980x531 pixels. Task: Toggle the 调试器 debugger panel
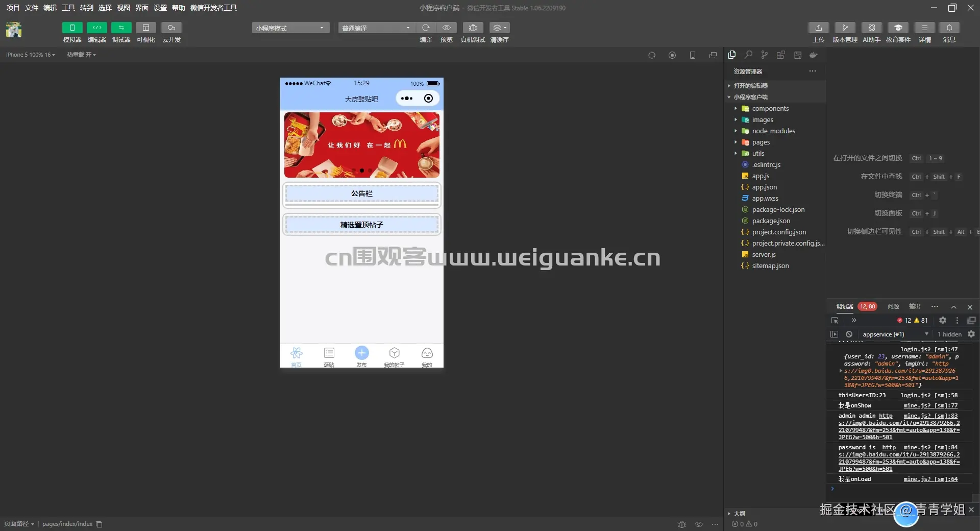click(x=121, y=28)
